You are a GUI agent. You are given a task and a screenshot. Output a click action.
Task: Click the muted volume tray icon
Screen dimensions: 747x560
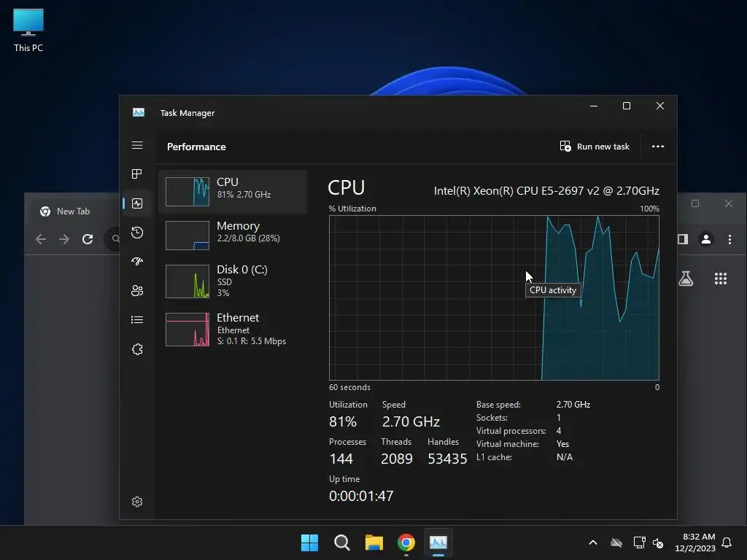click(x=658, y=542)
